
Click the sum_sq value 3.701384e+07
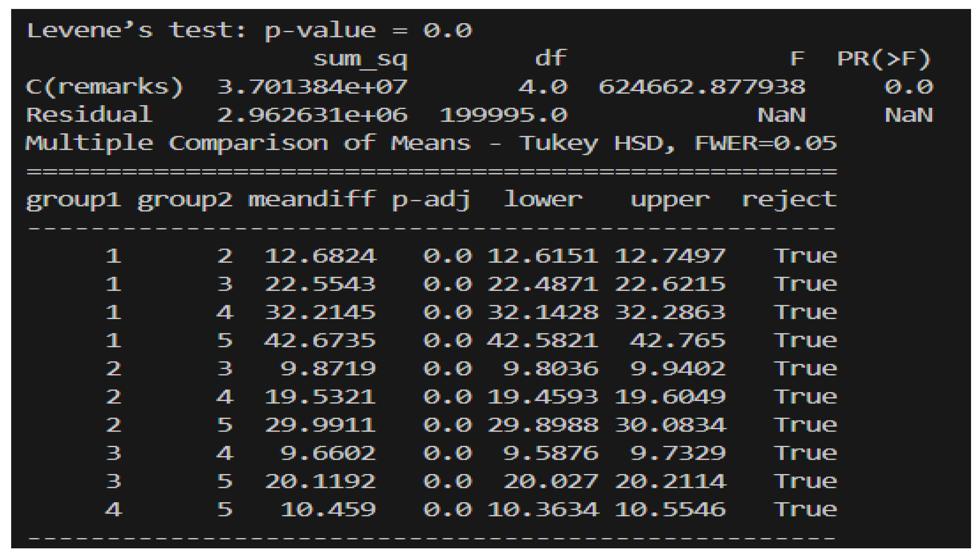click(312, 87)
